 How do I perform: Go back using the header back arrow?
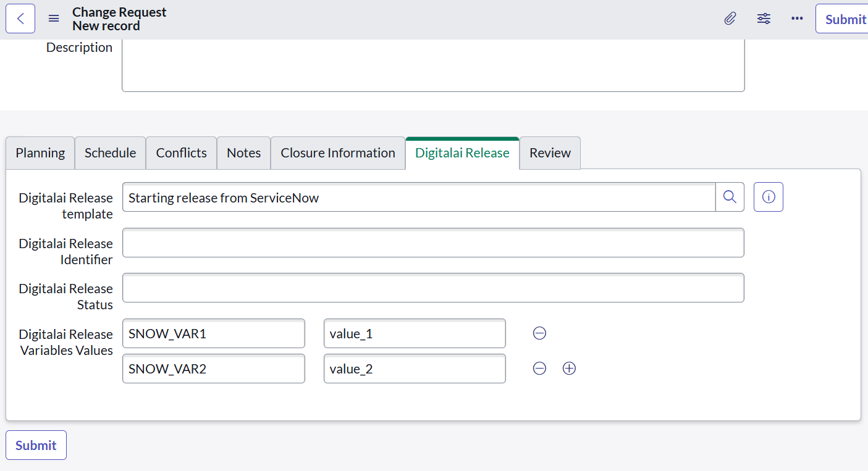[x=20, y=19]
